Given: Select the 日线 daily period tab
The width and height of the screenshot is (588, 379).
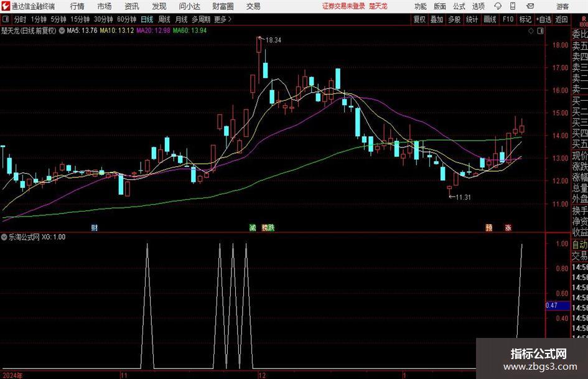Looking at the screenshot, I should tap(147, 19).
